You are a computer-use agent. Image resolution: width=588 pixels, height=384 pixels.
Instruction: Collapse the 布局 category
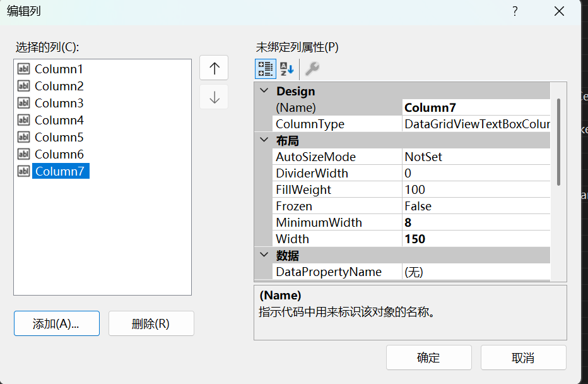(x=264, y=140)
